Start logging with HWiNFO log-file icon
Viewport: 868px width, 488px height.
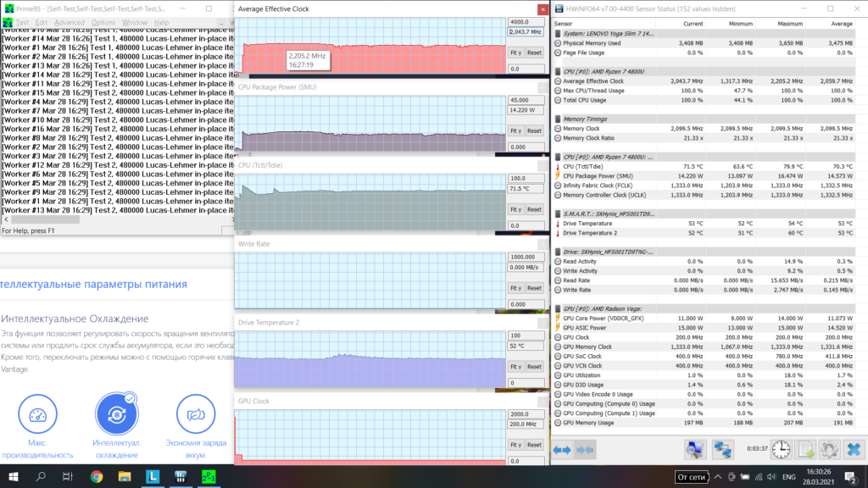click(805, 449)
